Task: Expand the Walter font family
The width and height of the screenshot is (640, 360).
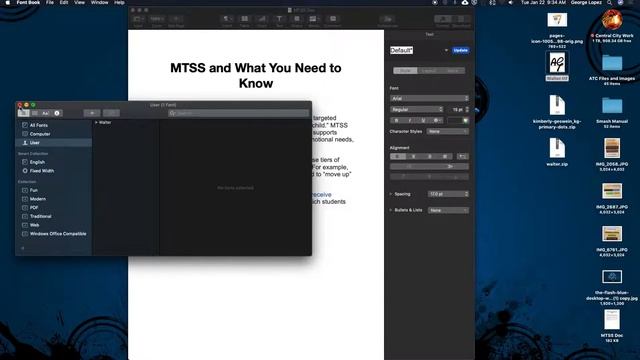Action: point(96,122)
